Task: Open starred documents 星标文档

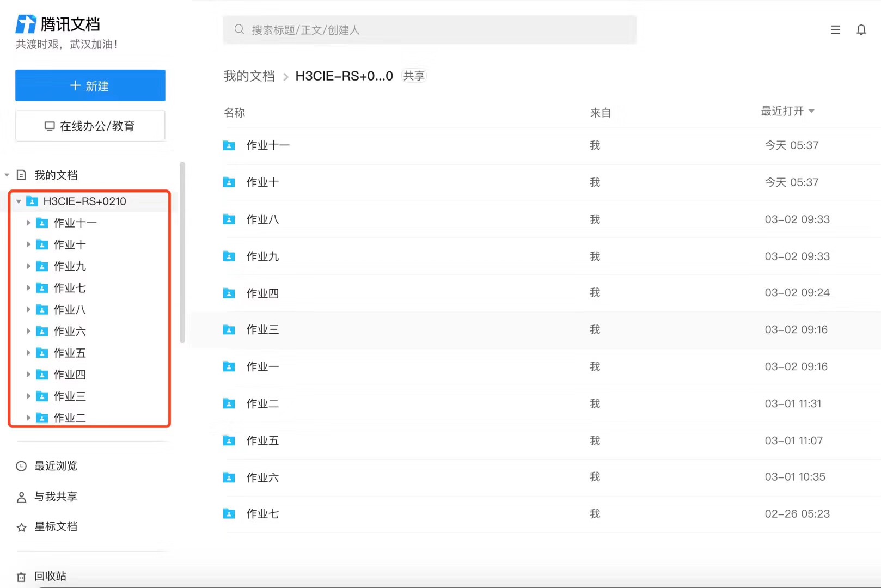Action: coord(56,526)
